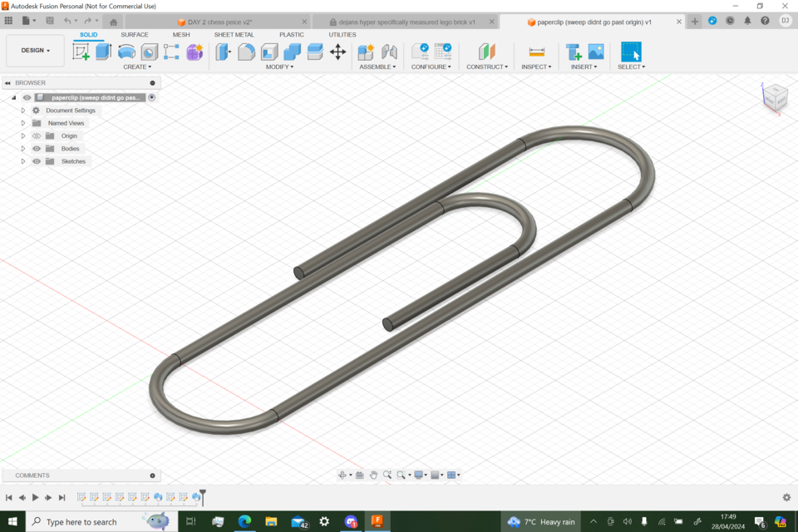798x532 pixels.
Task: Show the Origin folder
Action: pyautogui.click(x=37, y=135)
